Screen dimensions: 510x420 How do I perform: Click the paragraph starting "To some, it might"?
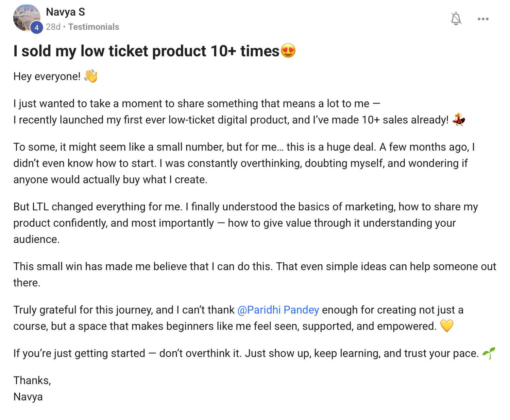click(x=244, y=163)
